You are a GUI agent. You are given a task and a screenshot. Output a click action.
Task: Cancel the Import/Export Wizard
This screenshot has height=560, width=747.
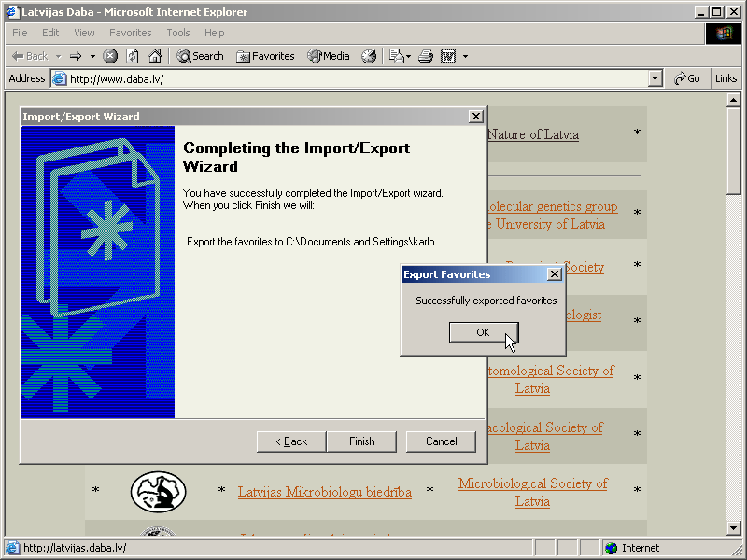[x=441, y=441]
